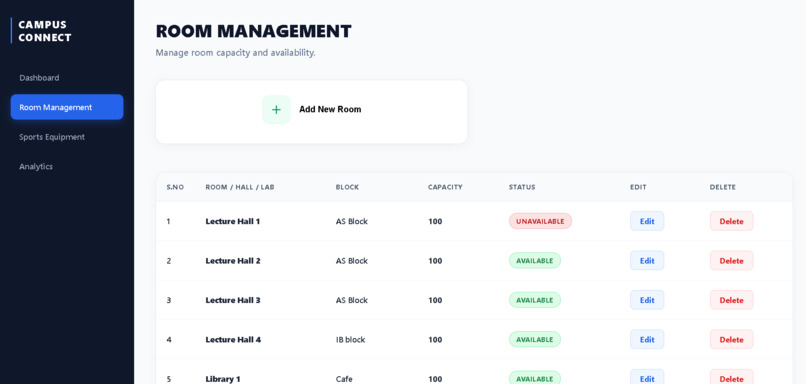Edit Lecture Hall 3 row

coord(647,300)
